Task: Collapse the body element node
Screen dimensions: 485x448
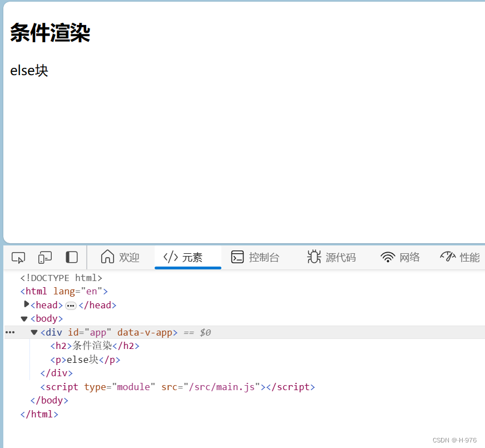Action: pyautogui.click(x=23, y=318)
